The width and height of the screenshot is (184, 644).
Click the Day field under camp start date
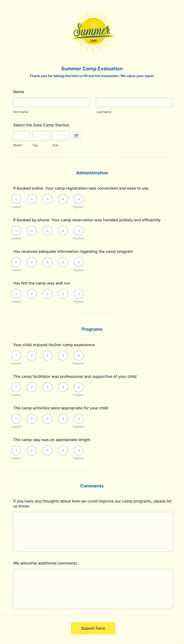pyautogui.click(x=41, y=136)
